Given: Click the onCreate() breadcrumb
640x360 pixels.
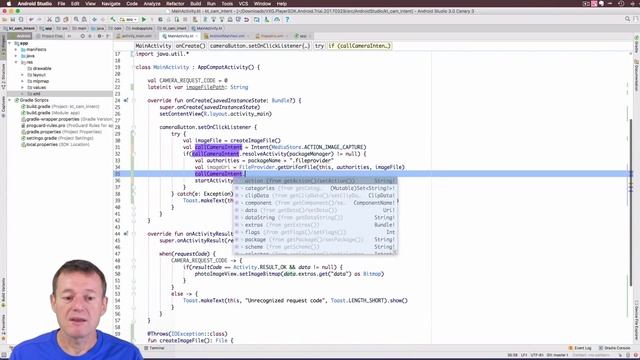Looking at the screenshot, I should click(x=190, y=46).
